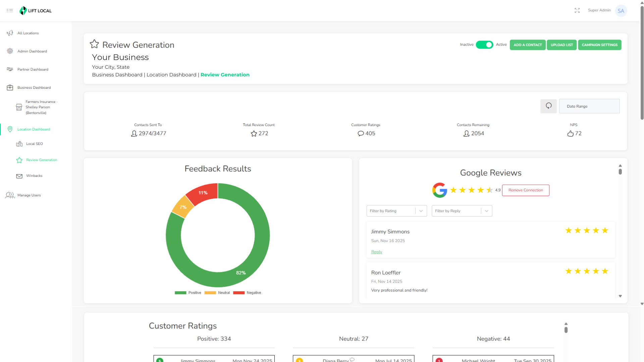Click the Local SEO map icon
Screen dimensions: 644x362
click(x=19, y=144)
